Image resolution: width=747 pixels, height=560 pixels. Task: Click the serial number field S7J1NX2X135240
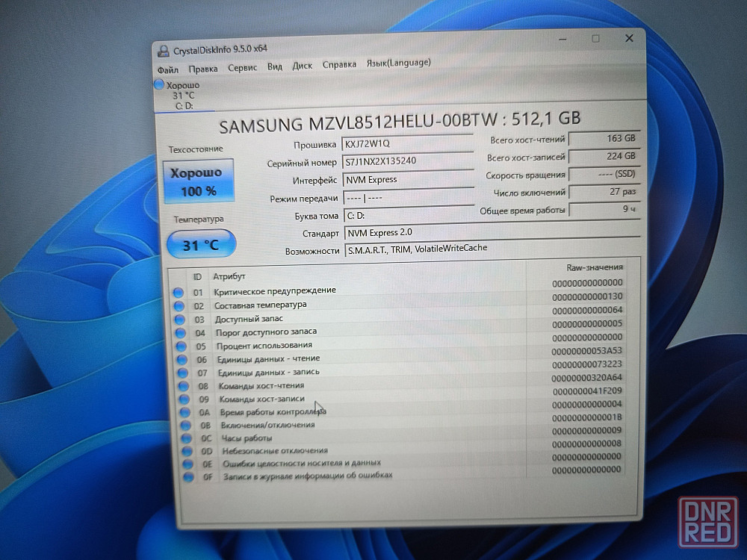pos(408,161)
